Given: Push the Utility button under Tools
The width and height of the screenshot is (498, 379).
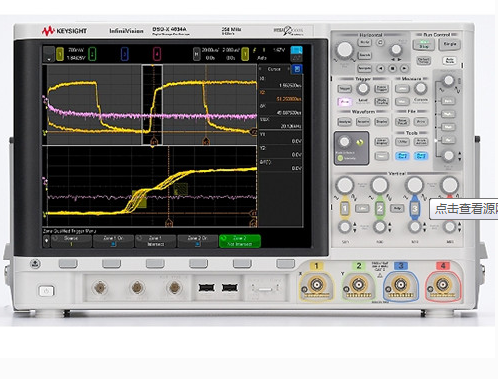Looking at the screenshot, I should [402, 142].
